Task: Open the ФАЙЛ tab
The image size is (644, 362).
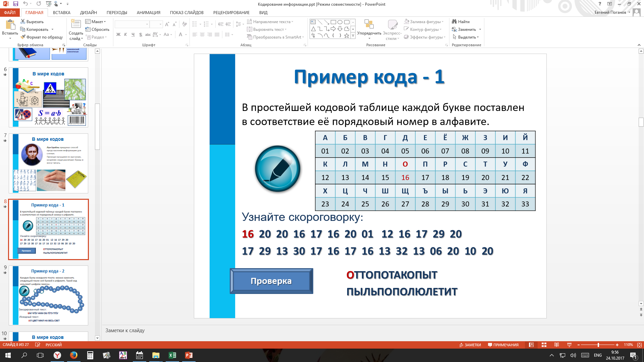Action: [10, 12]
